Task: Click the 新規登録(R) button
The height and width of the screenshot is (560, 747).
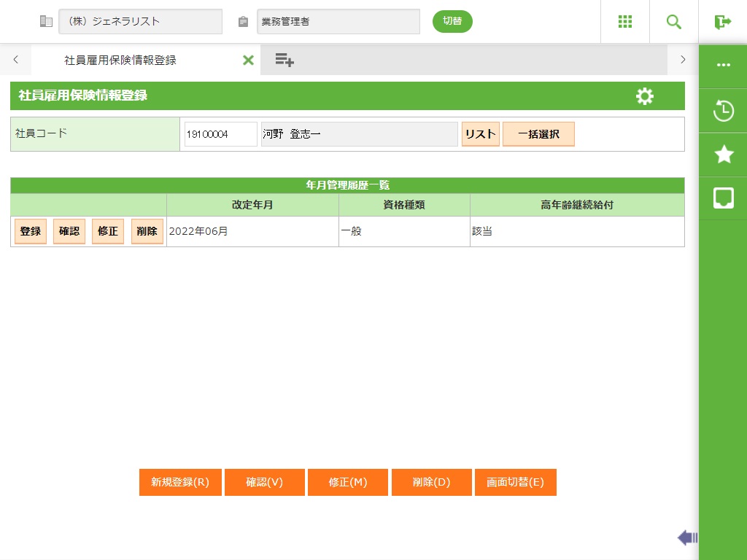Action: [x=180, y=483]
